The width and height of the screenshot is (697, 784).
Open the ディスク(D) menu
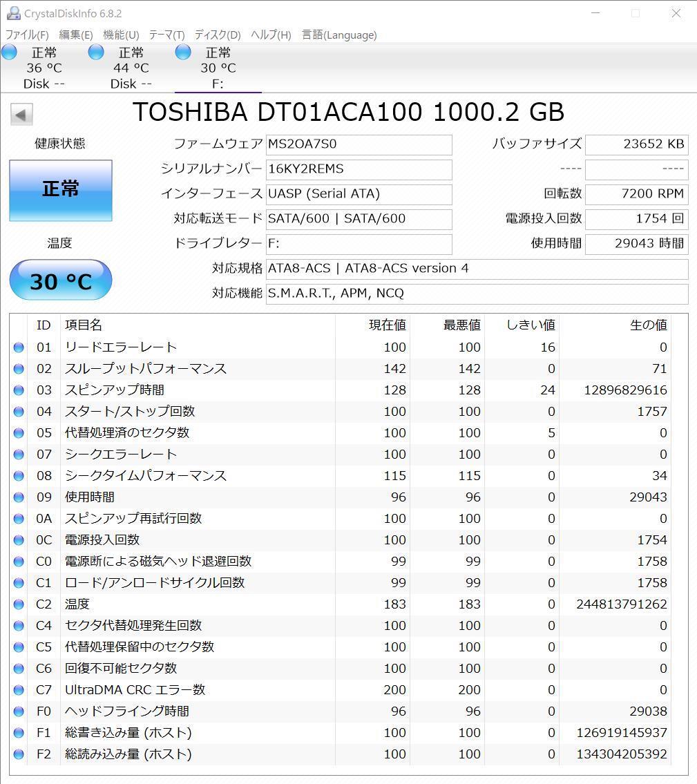coord(218,35)
